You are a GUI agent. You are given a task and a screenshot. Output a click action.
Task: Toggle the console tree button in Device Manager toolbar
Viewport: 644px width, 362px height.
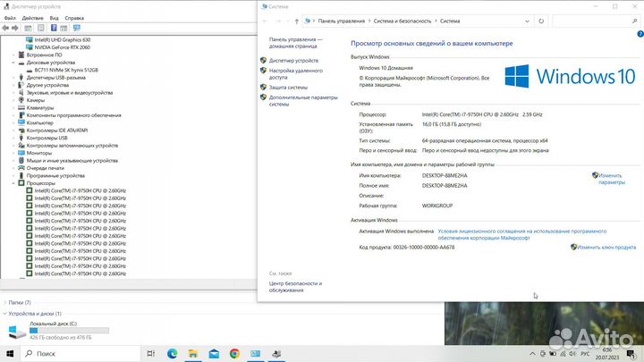coord(28,28)
